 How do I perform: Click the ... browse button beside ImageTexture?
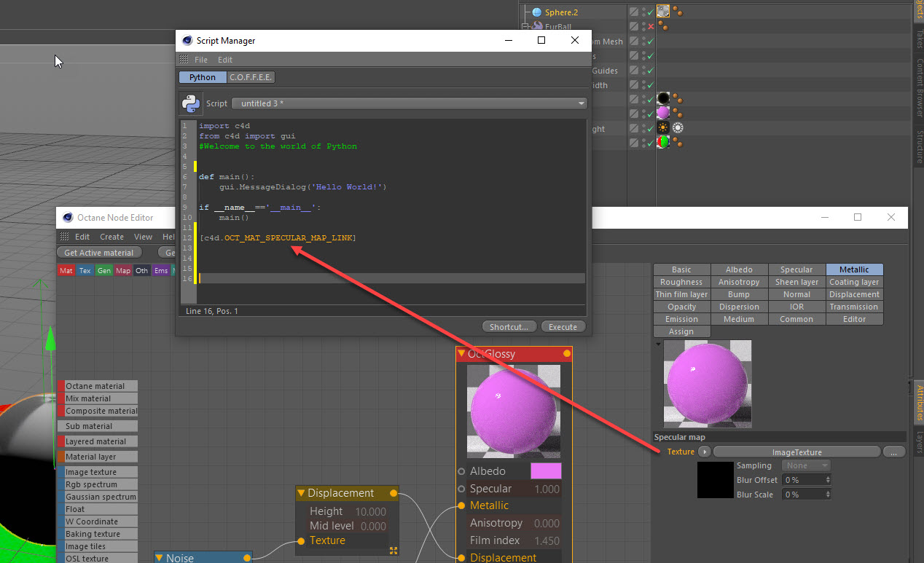[x=894, y=452]
